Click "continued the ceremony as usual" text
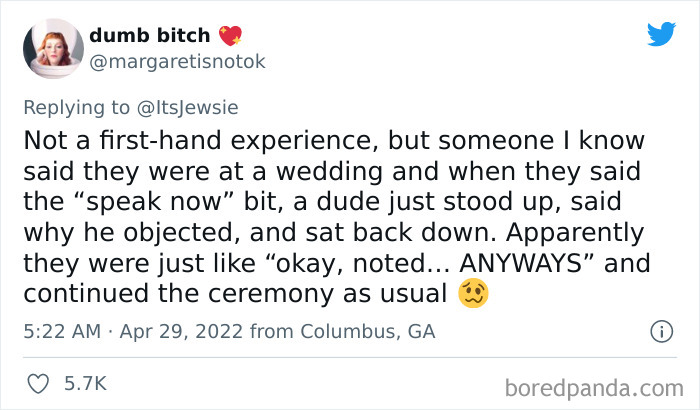Viewport: 700px width, 410px height. click(x=235, y=294)
